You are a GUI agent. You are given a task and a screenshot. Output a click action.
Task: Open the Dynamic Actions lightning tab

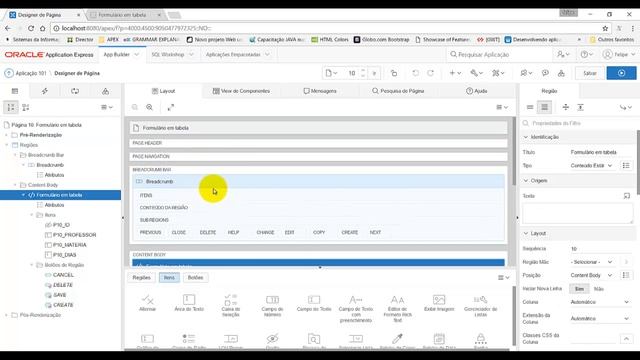[x=45, y=91]
